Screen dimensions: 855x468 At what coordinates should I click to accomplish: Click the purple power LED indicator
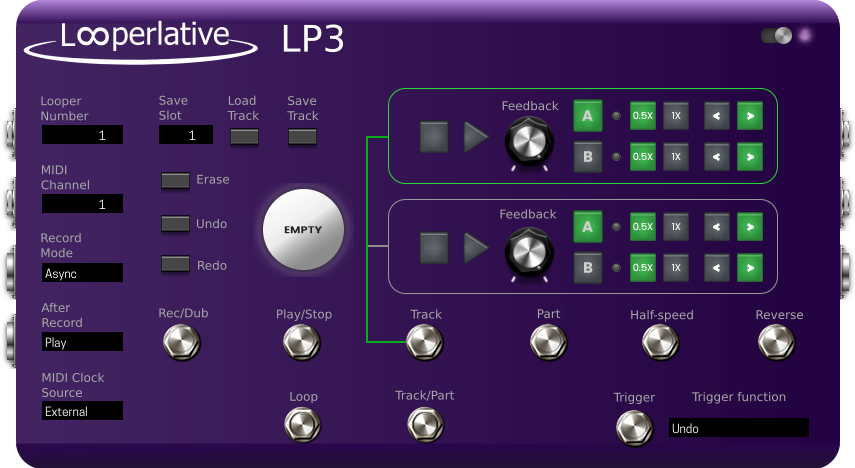(805, 35)
